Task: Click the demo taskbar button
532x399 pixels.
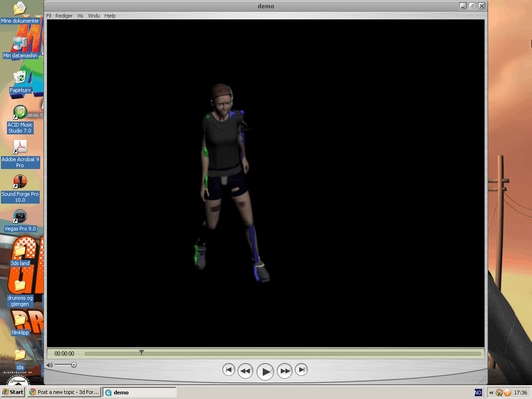Action: click(139, 392)
